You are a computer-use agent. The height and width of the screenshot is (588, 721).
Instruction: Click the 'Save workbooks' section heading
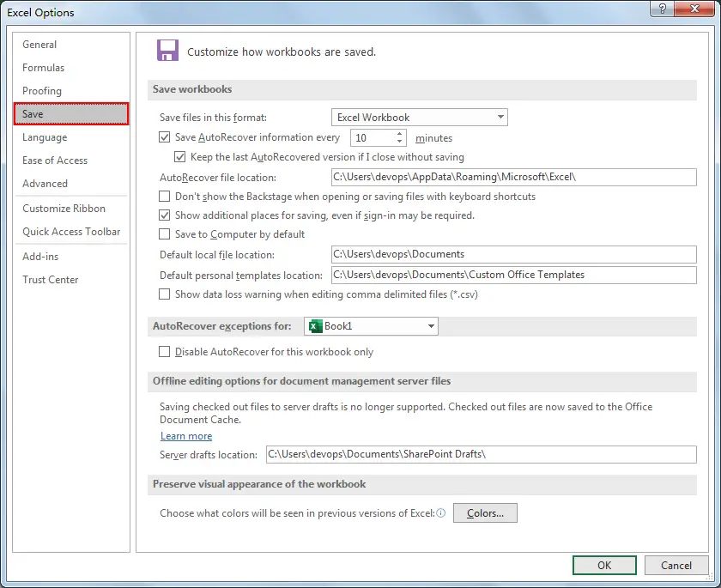[x=192, y=89]
